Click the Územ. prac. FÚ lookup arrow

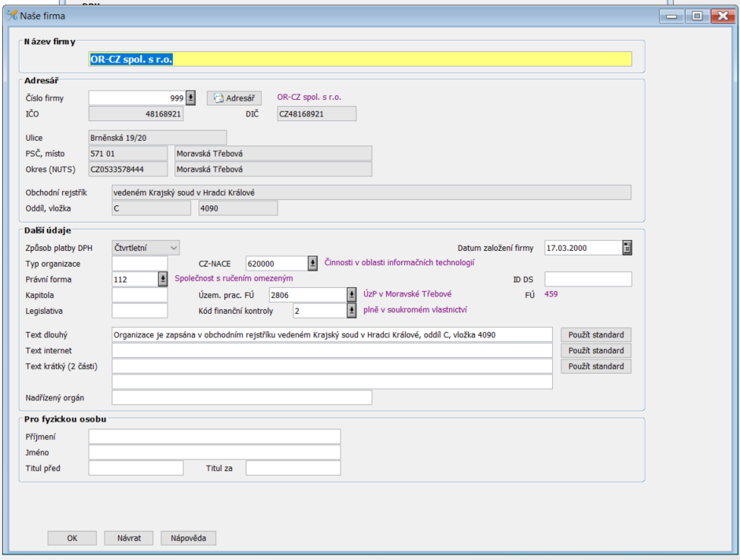coord(352,295)
